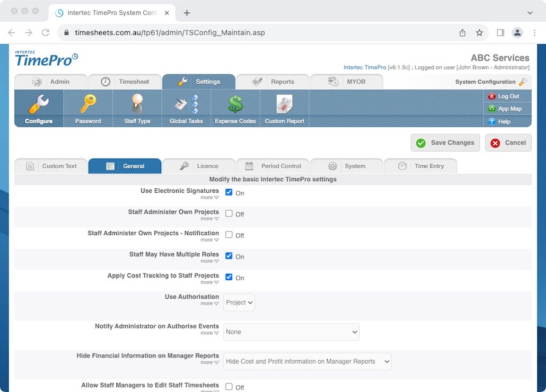Open the System sub-tab

tap(347, 166)
